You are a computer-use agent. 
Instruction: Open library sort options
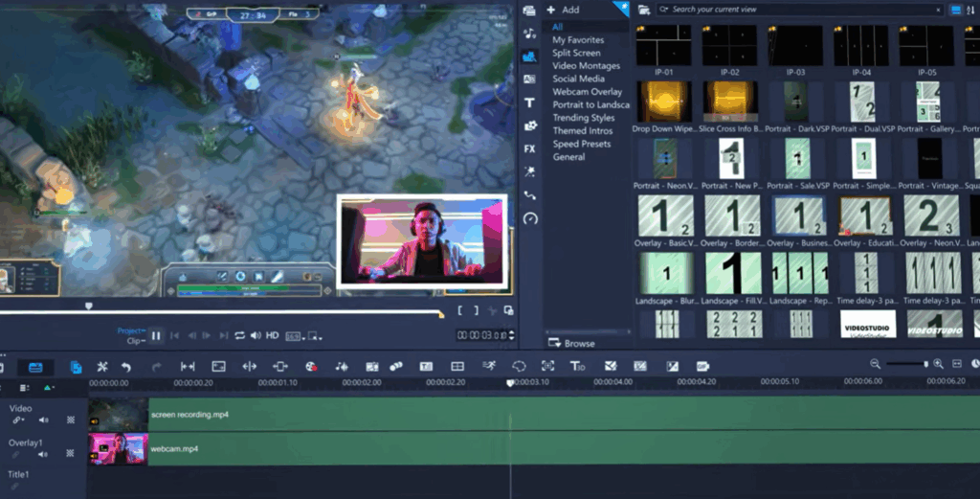[x=970, y=10]
